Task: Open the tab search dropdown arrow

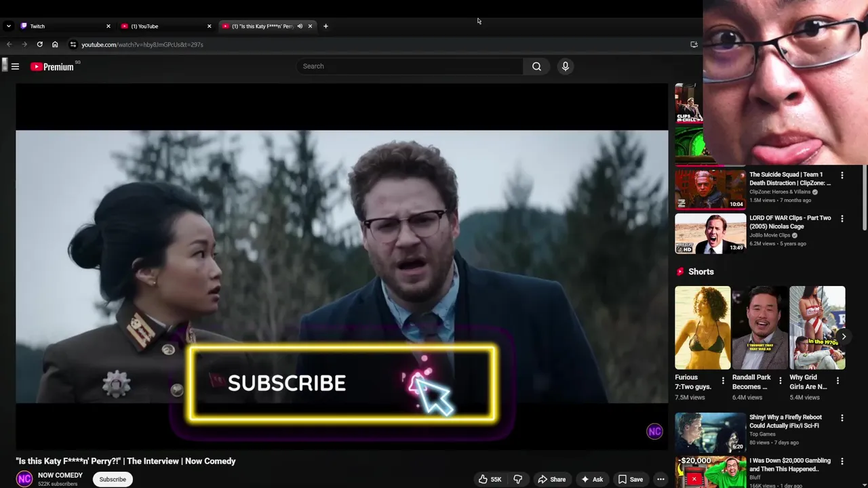Action: tap(8, 26)
